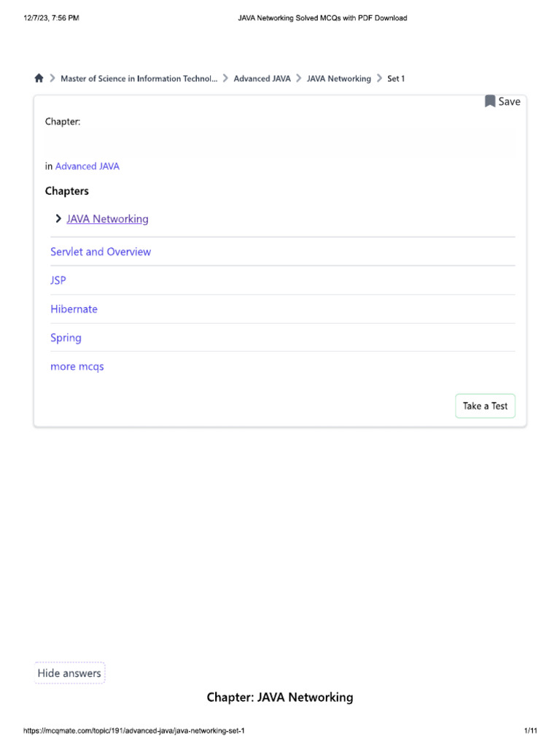The width and height of the screenshot is (560, 747).
Task: Click the Save bookmark icon
Action: coord(490,101)
